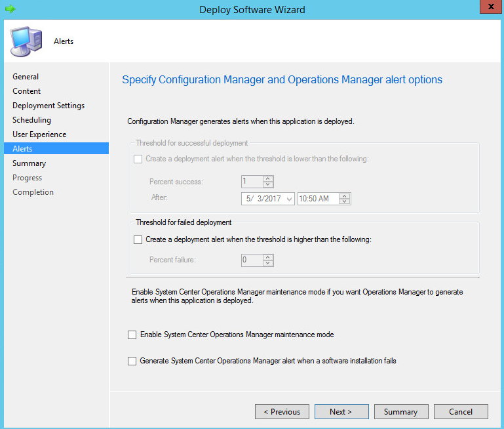The height and width of the screenshot is (429, 504).
Task: Enable System Center Operations Manager maintenance mode
Action: (132, 335)
